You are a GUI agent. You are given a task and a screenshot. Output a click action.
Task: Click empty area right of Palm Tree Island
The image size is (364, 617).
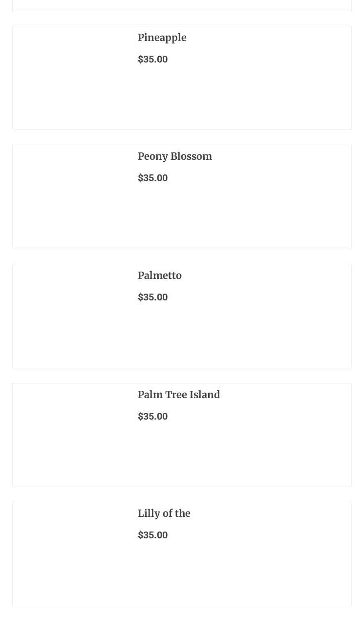pyautogui.click(x=288, y=395)
